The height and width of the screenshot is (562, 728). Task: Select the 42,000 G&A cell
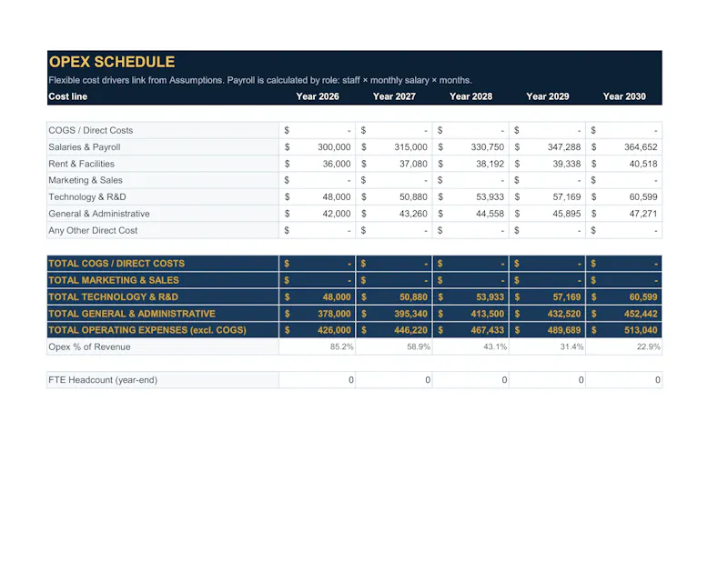click(317, 214)
